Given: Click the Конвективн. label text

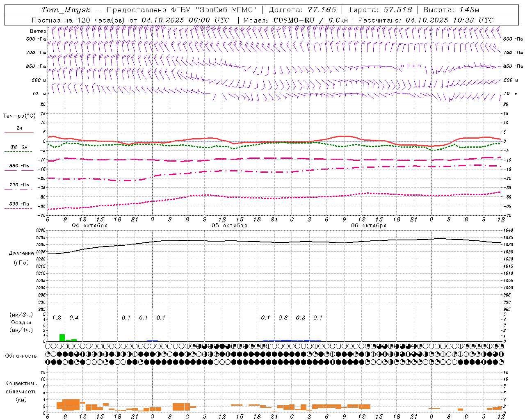Looking at the screenshot, I should click(21, 383).
